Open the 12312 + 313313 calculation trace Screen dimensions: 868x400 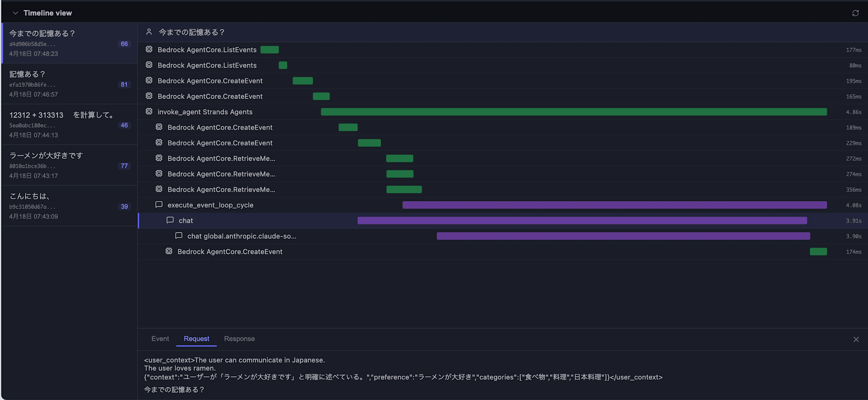(x=69, y=125)
